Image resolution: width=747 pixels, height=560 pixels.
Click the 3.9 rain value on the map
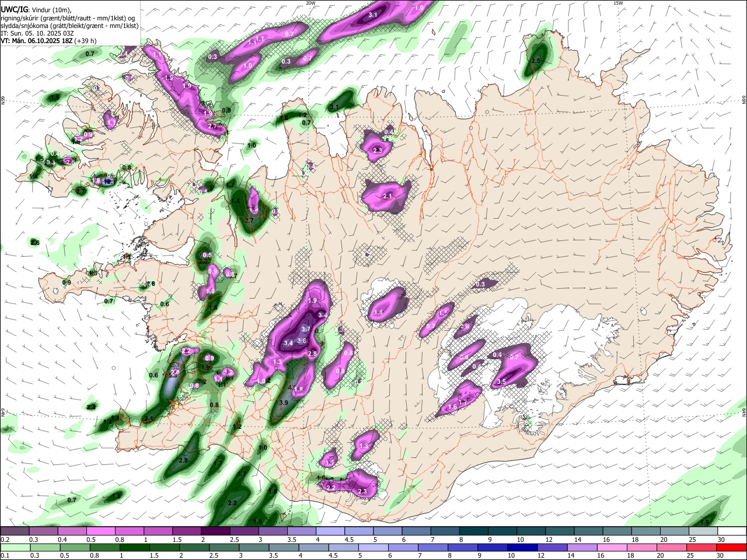tap(284, 402)
